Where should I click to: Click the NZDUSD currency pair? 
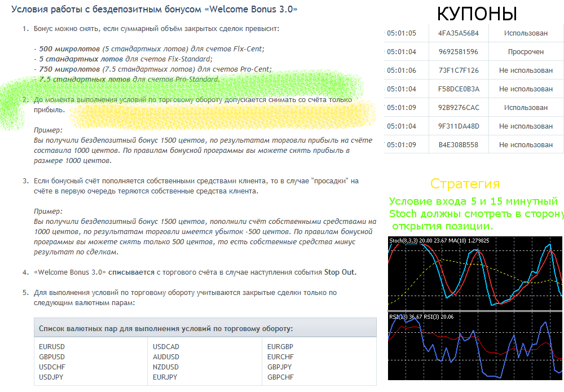coord(166,367)
